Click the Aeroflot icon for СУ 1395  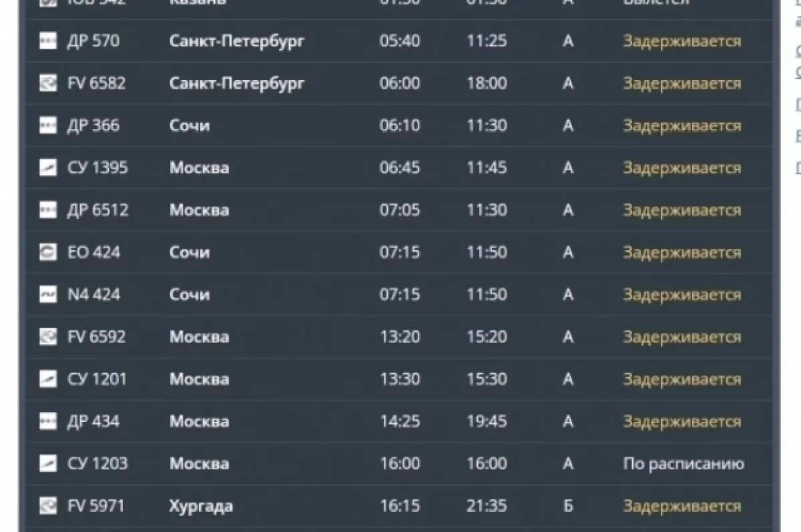(47, 168)
